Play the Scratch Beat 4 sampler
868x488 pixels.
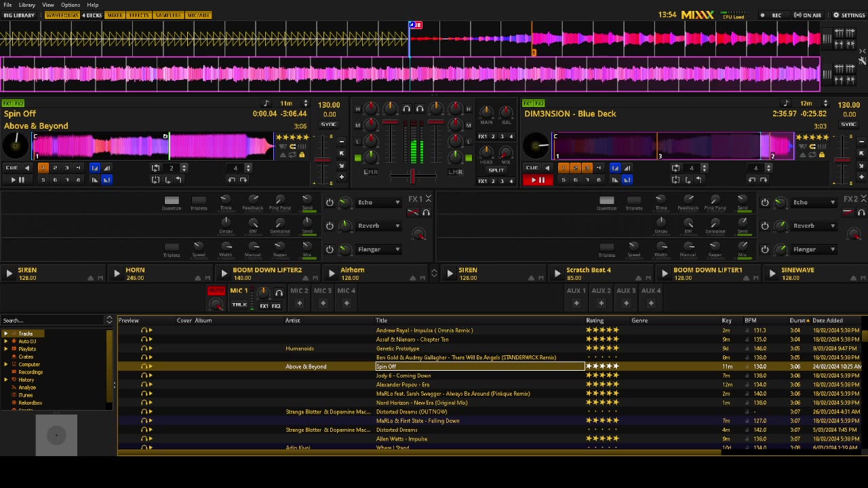tap(557, 273)
